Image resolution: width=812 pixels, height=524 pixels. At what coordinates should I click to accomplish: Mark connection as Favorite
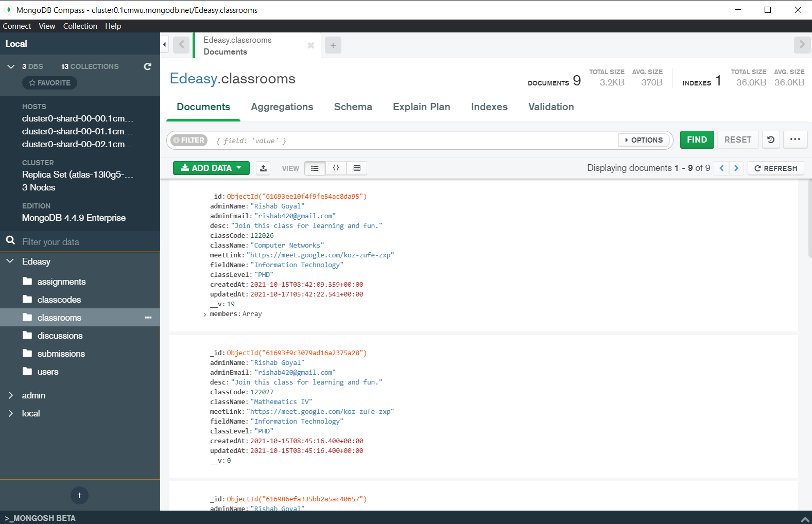49,83
